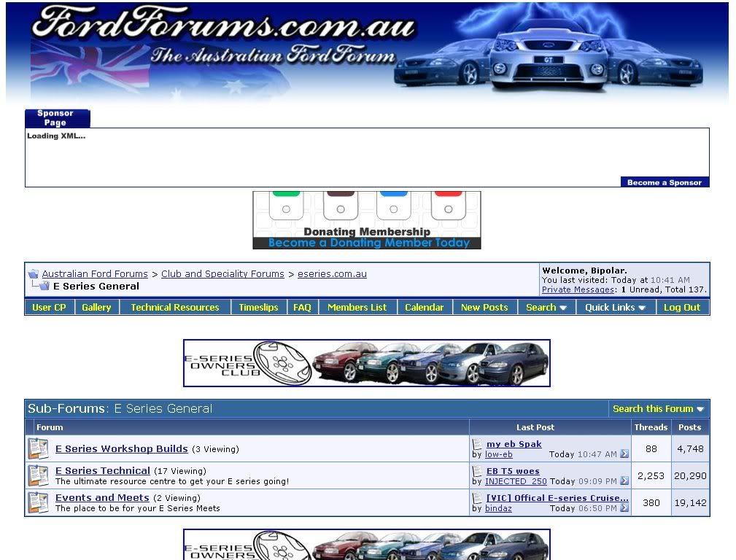Click the forum icon for E Series Workshop Builds

[x=38, y=448]
